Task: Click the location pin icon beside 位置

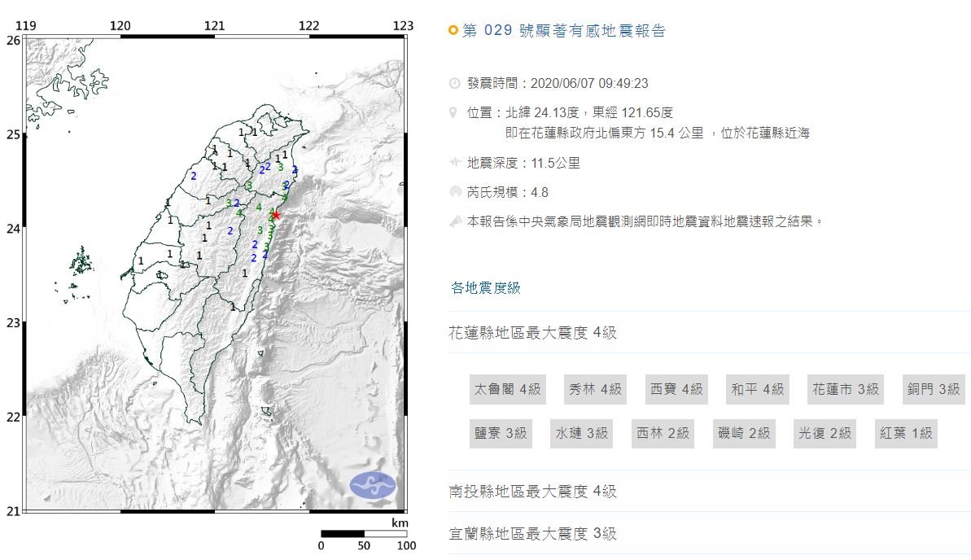Action: tap(453, 113)
